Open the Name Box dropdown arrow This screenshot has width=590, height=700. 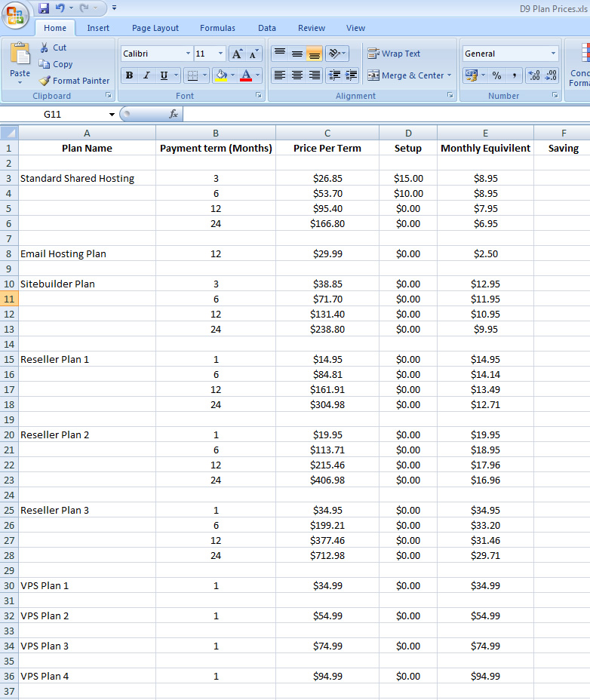coord(112,115)
